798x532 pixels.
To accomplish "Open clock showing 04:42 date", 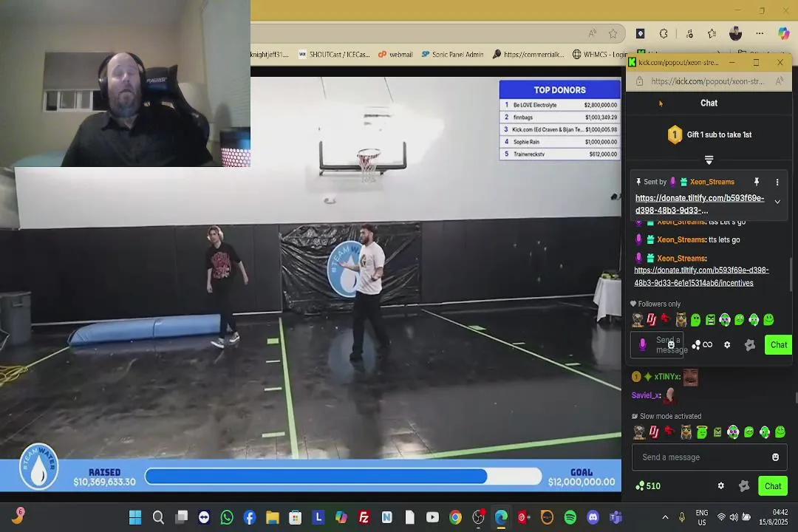I will point(773,517).
